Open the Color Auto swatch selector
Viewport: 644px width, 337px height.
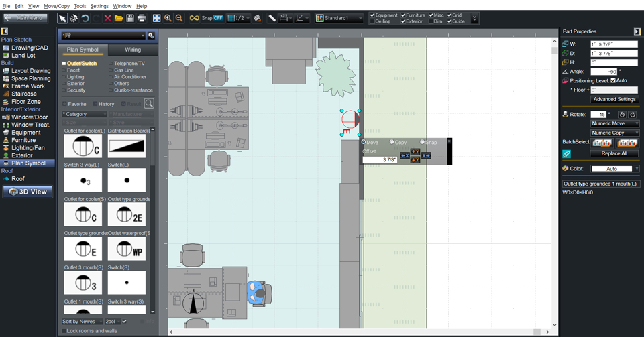click(614, 169)
